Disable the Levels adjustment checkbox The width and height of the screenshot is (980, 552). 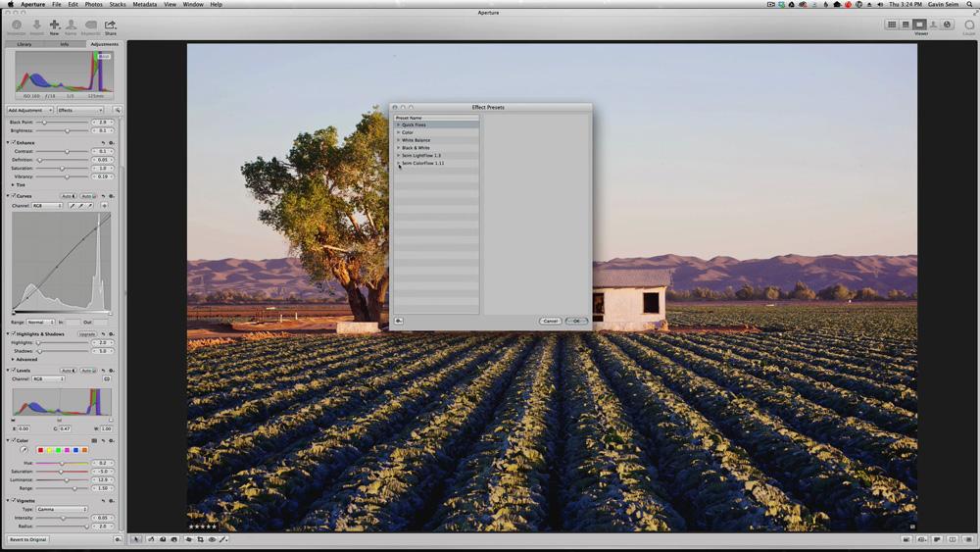[13, 371]
